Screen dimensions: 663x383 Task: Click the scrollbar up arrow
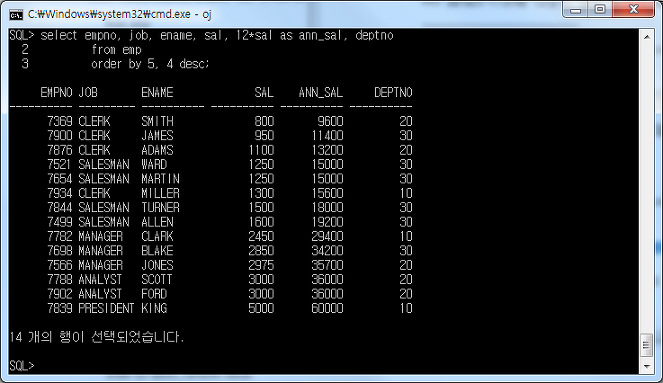(x=647, y=37)
